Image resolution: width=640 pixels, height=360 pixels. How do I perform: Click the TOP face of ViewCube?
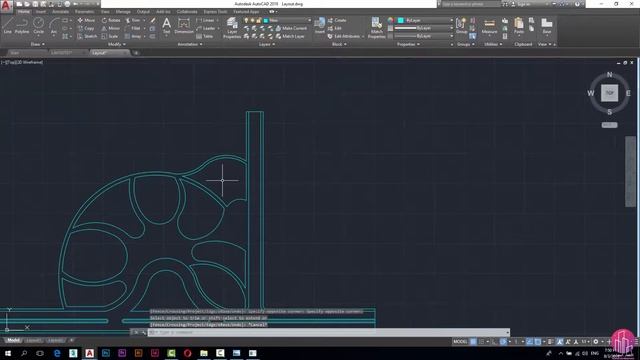tap(609, 93)
